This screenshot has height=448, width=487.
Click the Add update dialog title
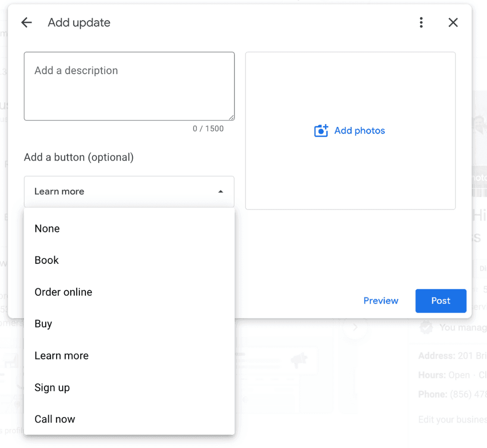[x=79, y=23]
